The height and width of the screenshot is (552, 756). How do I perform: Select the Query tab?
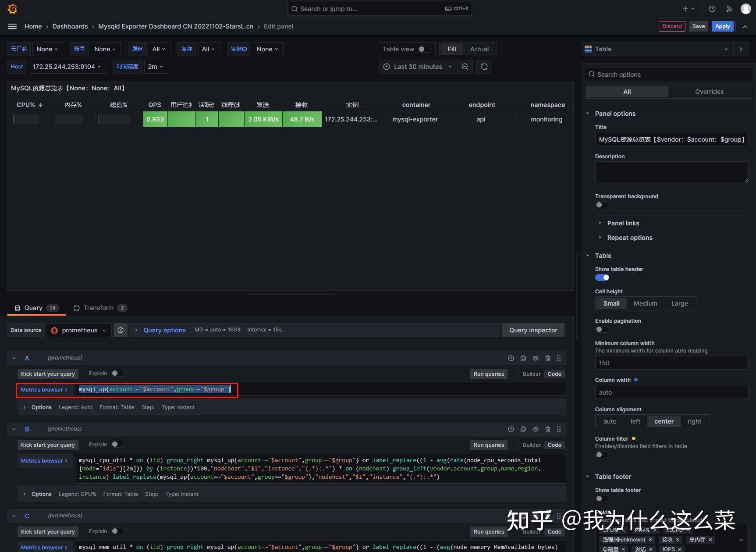(x=37, y=308)
